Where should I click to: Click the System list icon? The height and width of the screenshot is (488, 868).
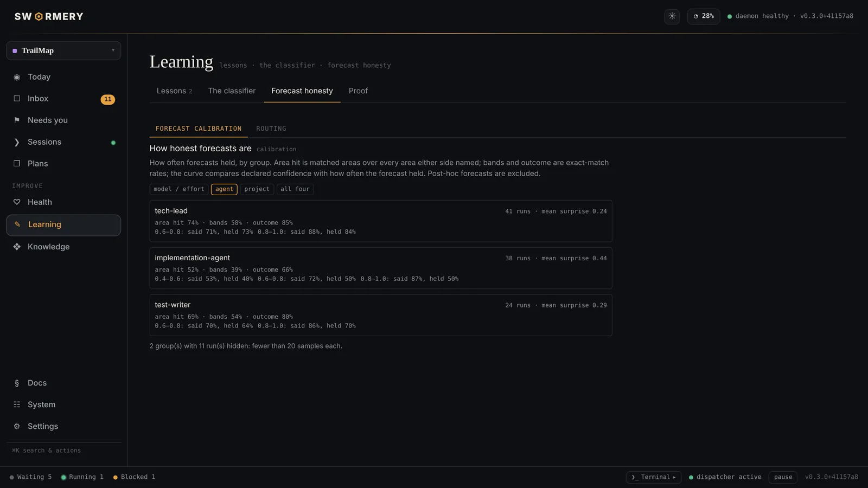coord(17,404)
